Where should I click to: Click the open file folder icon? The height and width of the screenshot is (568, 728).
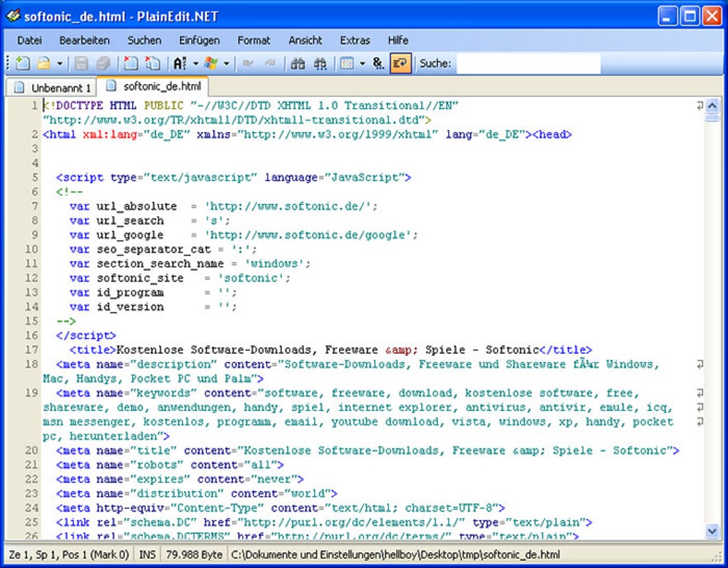(44, 63)
